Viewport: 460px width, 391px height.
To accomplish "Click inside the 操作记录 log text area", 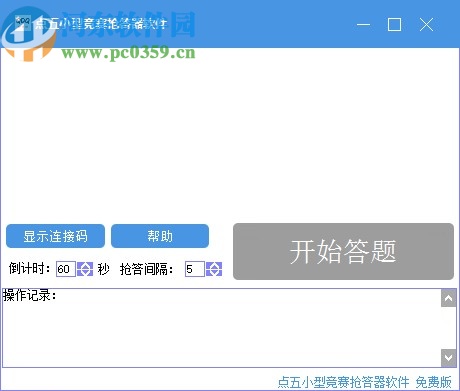I will click(222, 328).
